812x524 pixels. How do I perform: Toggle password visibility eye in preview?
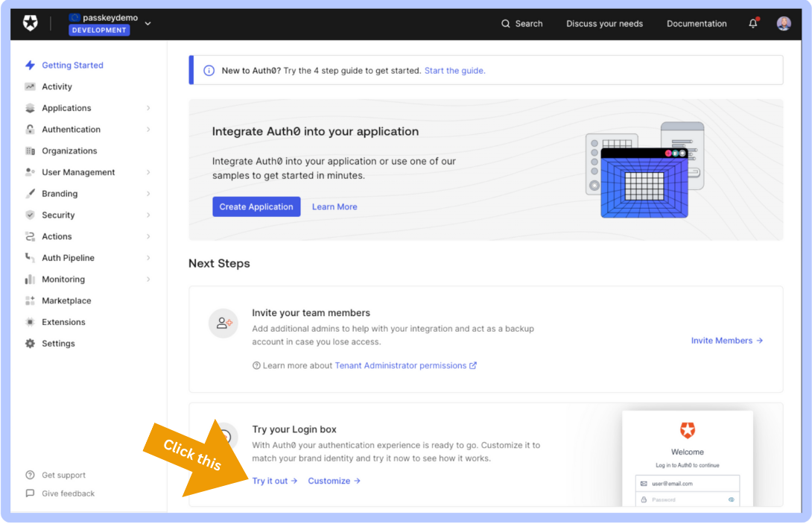point(732,499)
